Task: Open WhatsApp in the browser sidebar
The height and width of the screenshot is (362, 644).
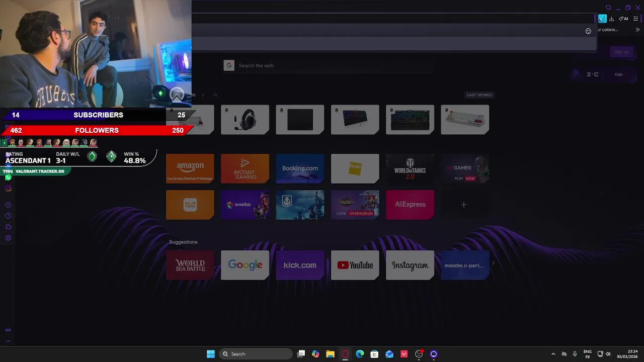Action: pyautogui.click(x=8, y=177)
